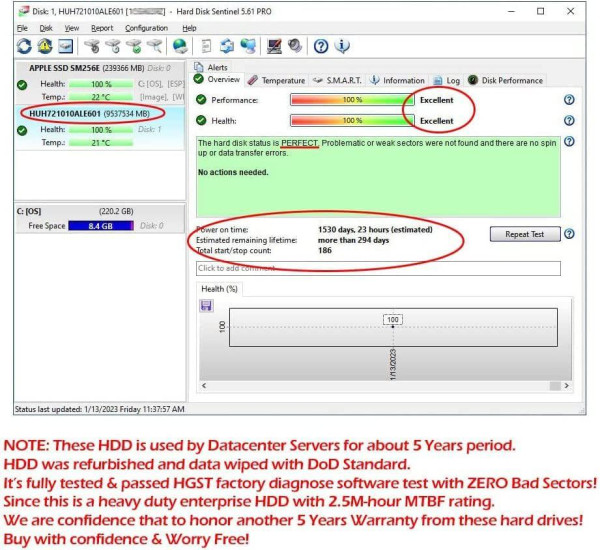Click the comment input field

[x=377, y=268]
